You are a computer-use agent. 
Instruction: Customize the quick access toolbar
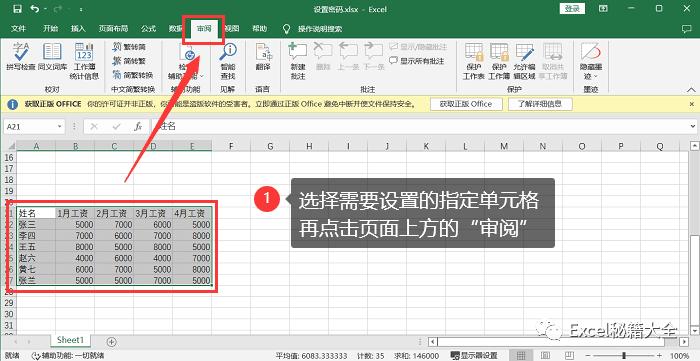pyautogui.click(x=81, y=9)
